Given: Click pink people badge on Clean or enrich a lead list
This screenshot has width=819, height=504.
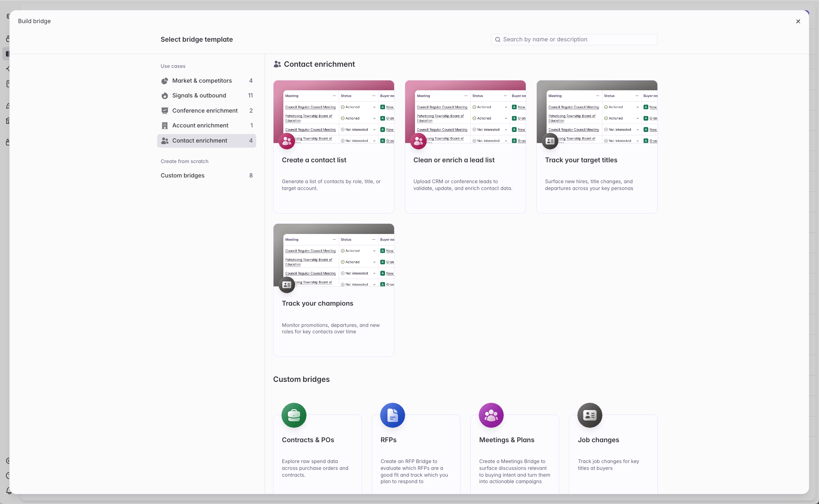Looking at the screenshot, I should click(x=418, y=141).
